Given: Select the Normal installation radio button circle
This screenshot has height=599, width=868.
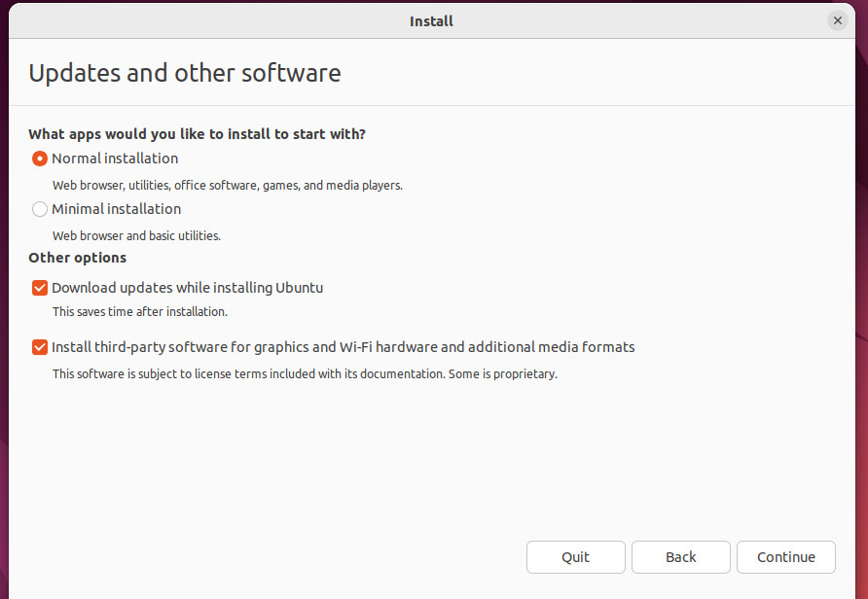Looking at the screenshot, I should [x=40, y=159].
